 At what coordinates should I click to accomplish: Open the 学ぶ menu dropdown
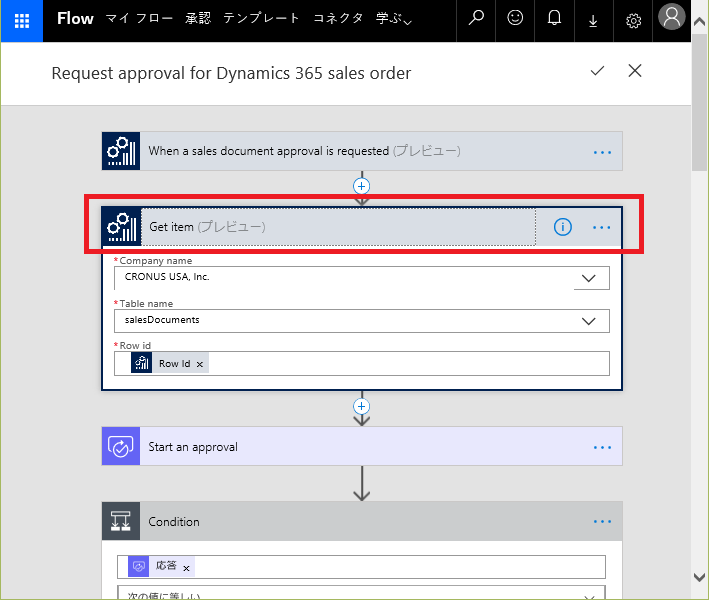click(393, 19)
